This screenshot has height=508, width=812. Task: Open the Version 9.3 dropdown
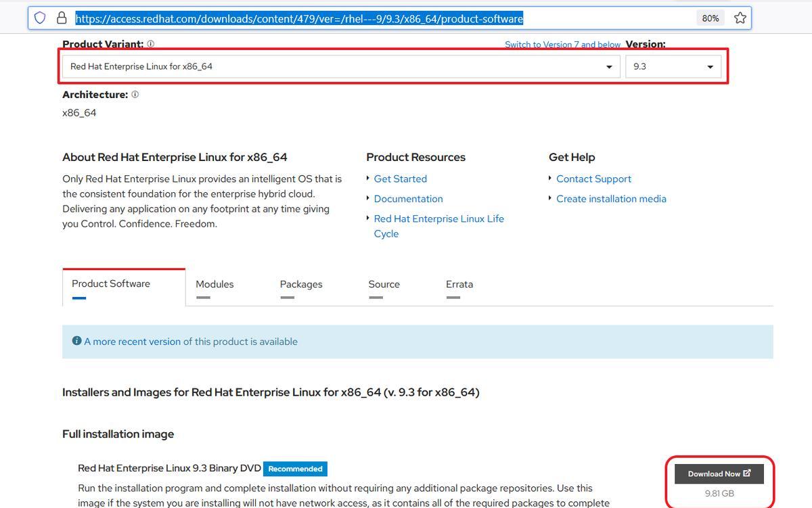pyautogui.click(x=673, y=66)
